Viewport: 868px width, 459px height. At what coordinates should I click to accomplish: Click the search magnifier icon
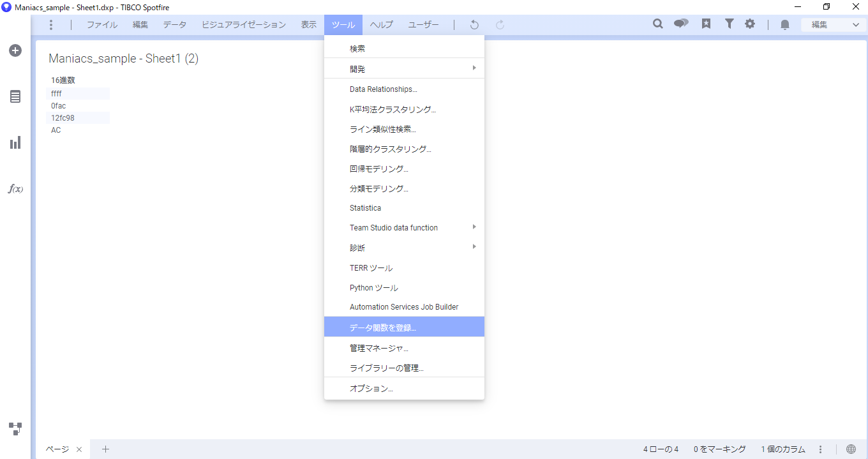(658, 24)
